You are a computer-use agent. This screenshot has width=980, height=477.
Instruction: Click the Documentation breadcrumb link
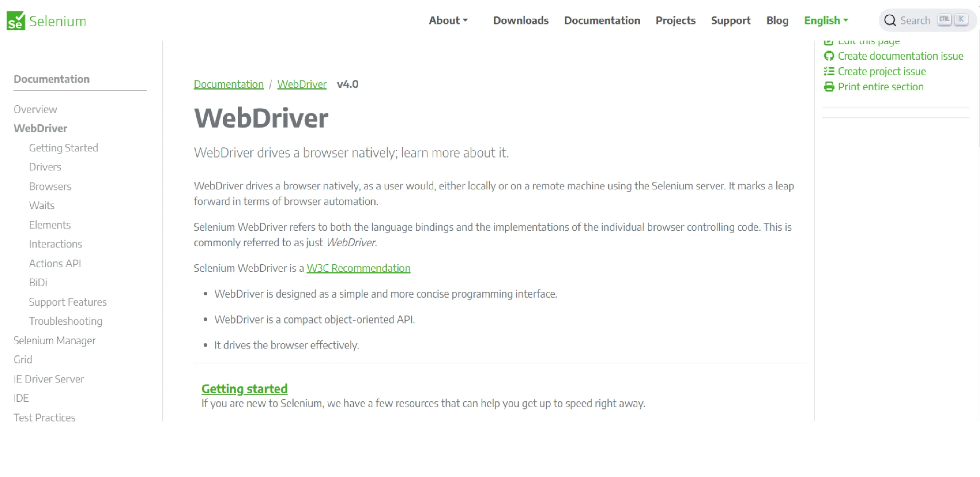229,84
